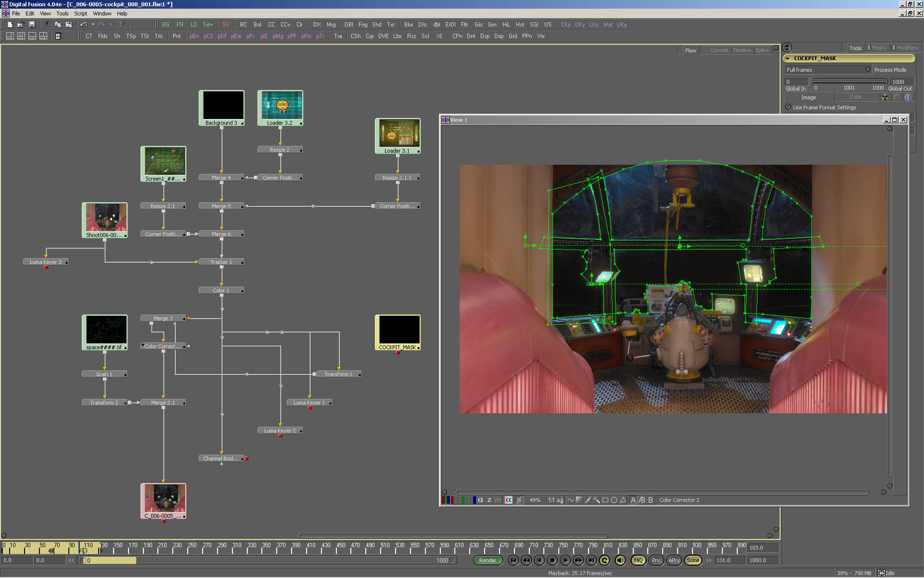Click the CKy chroma keyer button
924x578 pixels.
(x=565, y=25)
